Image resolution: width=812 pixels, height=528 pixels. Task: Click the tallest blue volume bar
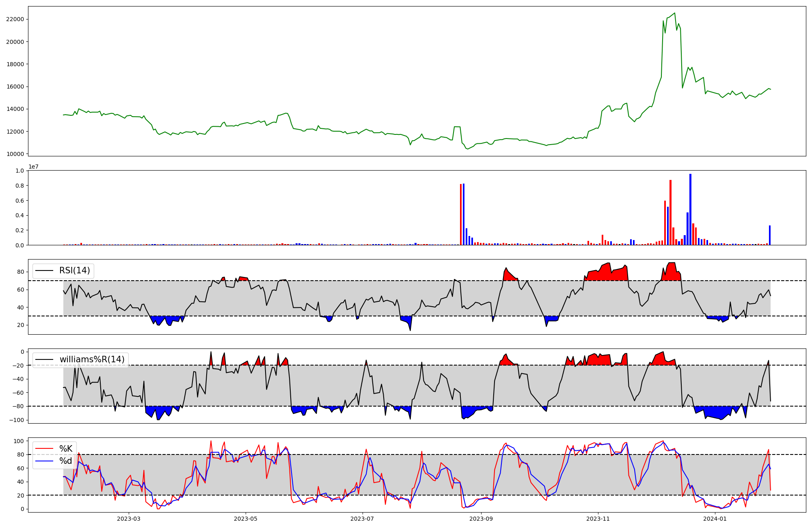pyautogui.click(x=690, y=209)
